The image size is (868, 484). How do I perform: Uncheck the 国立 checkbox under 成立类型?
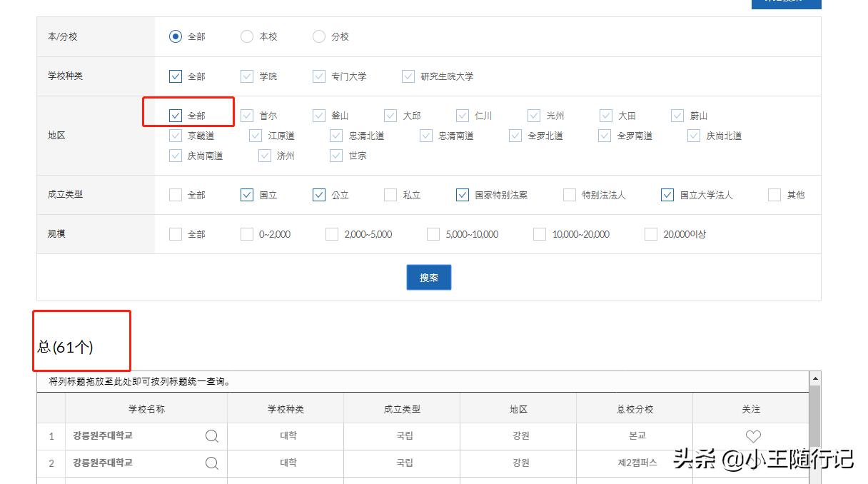247,194
